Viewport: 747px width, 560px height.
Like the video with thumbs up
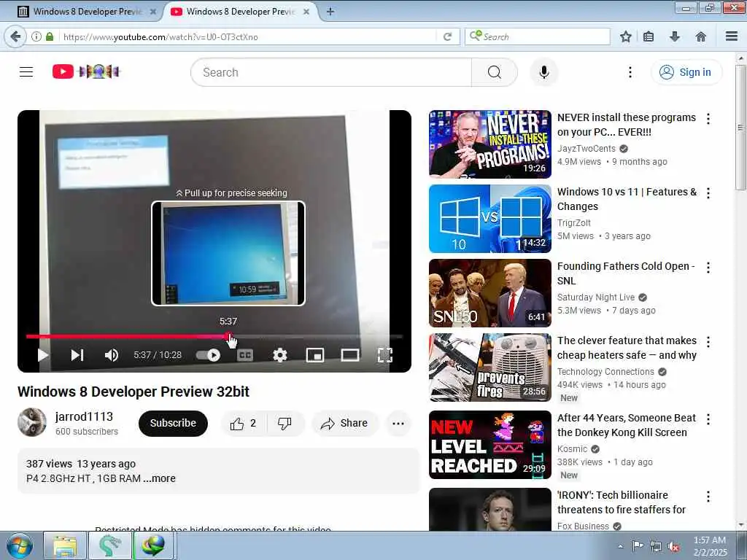(x=244, y=424)
